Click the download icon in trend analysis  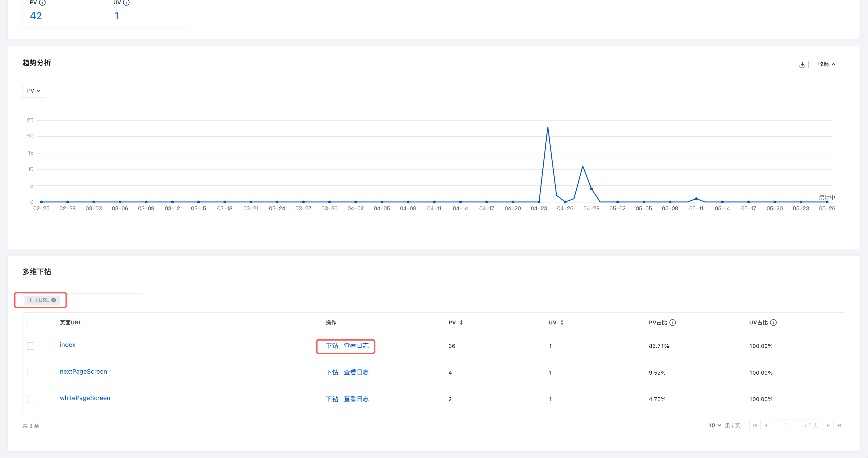(x=802, y=64)
